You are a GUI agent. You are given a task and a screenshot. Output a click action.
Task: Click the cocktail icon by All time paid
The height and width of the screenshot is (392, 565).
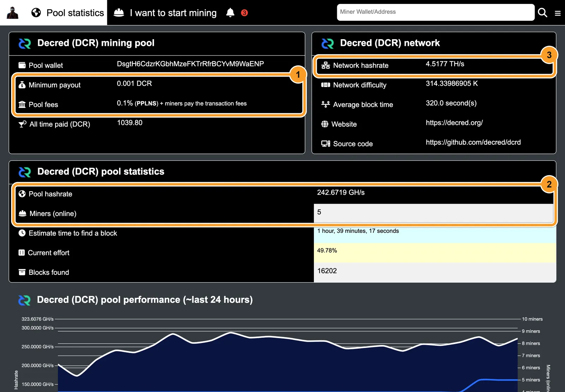[22, 124]
